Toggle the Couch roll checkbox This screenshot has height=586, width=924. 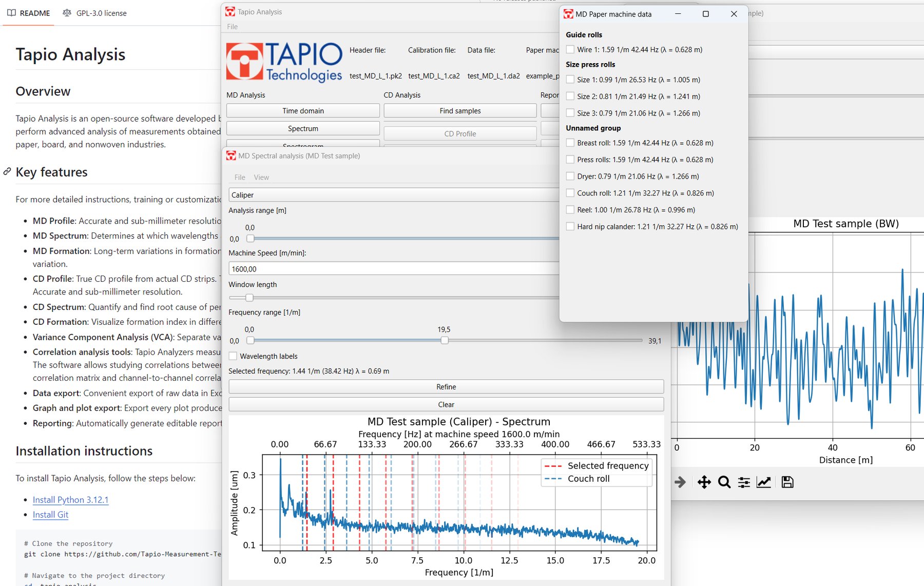click(x=570, y=193)
